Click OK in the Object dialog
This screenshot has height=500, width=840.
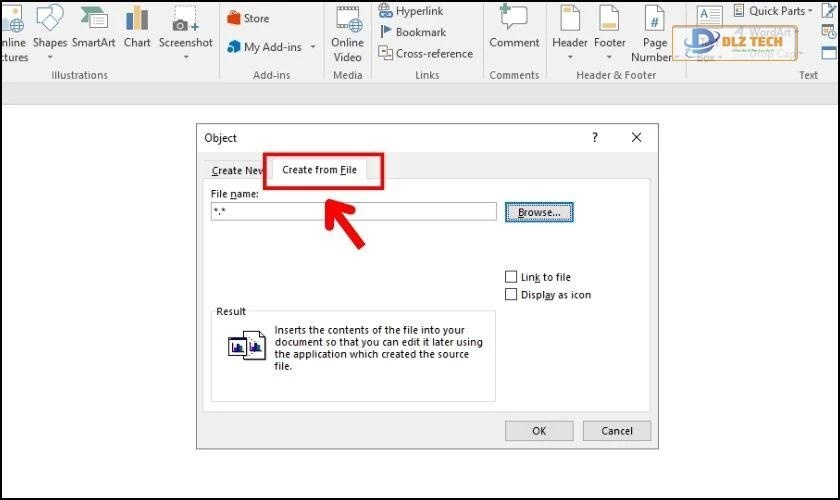pyautogui.click(x=539, y=431)
